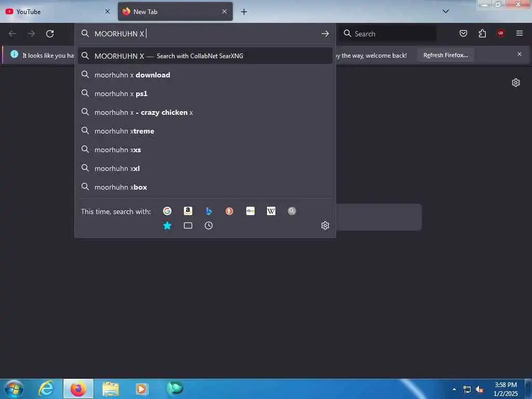
Task: Open the uBlock Origin extension icon
Action: (501, 33)
